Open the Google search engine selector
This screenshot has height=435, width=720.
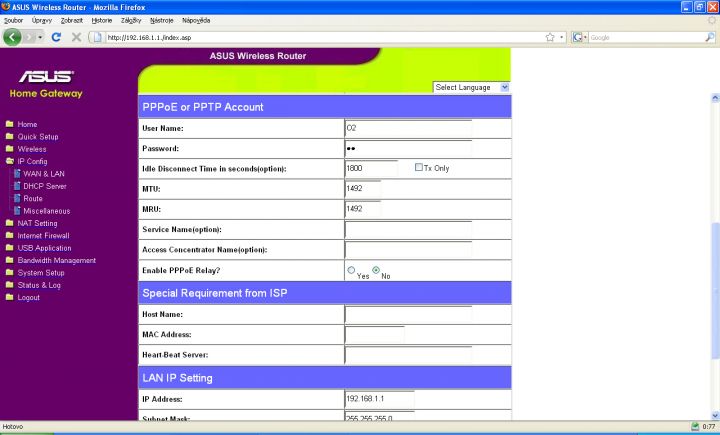(579, 38)
